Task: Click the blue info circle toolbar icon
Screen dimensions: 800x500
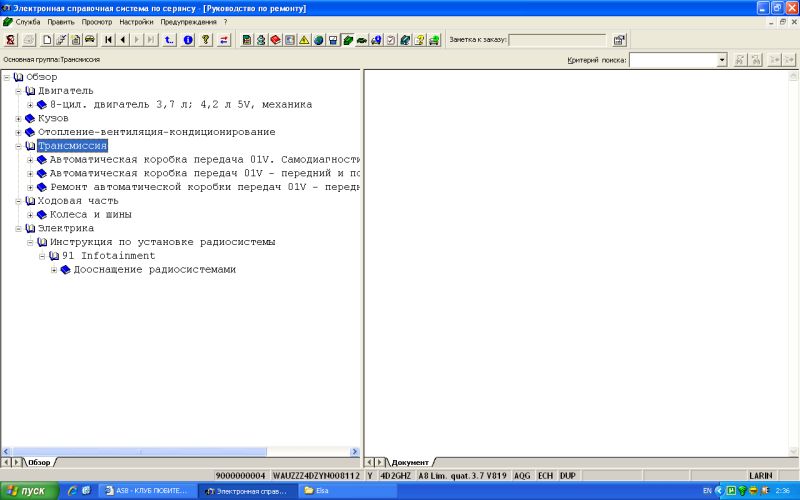Action: click(187, 40)
